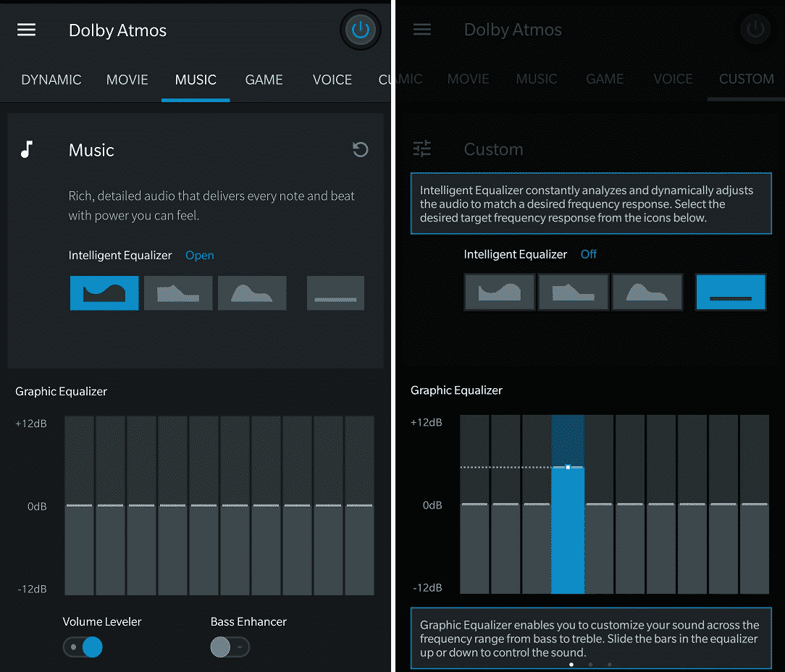The height and width of the screenshot is (672, 785).
Task: Click the Custom profile sliders icon
Action: 422,148
